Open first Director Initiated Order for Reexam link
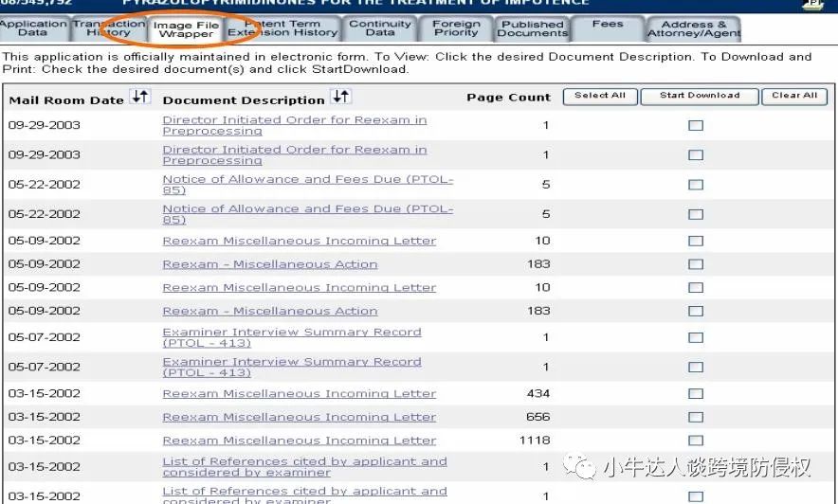Screen dimensions: 838x504 point(295,125)
